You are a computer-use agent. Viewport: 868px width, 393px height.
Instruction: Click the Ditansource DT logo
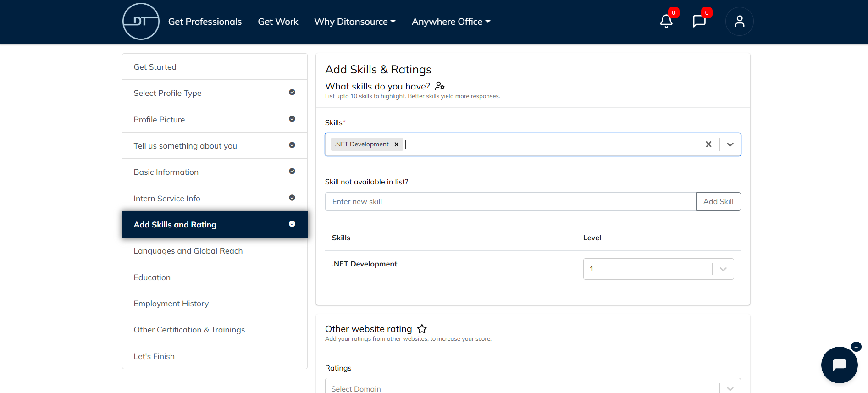pos(141,22)
